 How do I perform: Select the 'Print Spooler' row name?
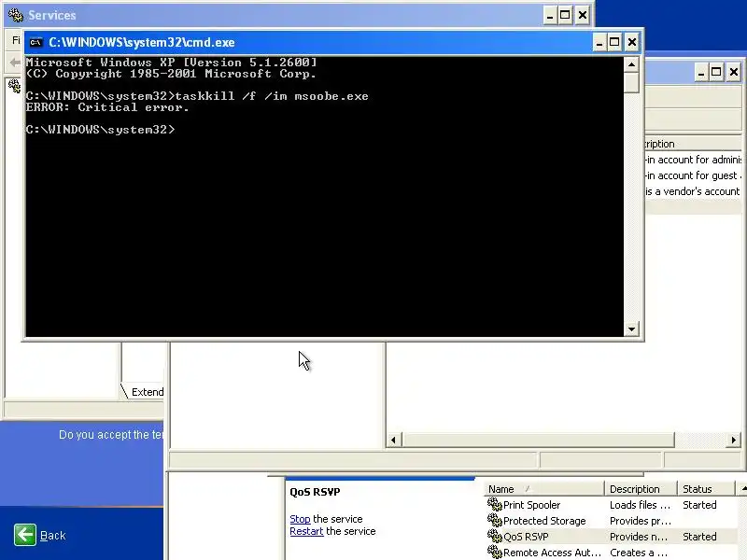pyautogui.click(x=531, y=505)
